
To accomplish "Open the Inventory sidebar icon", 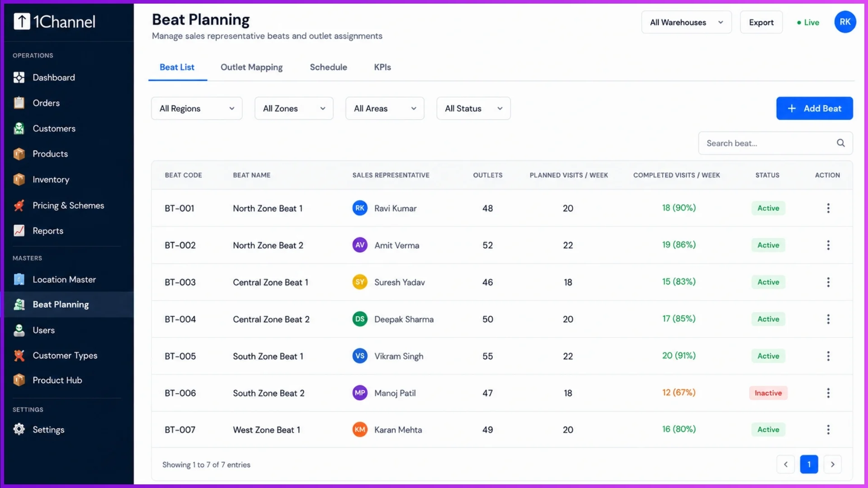I will pyautogui.click(x=19, y=180).
